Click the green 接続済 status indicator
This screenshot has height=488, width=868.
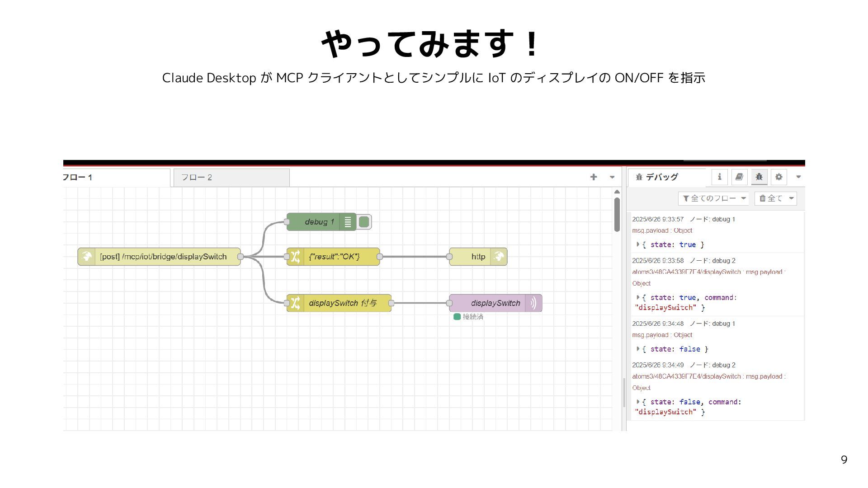point(457,317)
